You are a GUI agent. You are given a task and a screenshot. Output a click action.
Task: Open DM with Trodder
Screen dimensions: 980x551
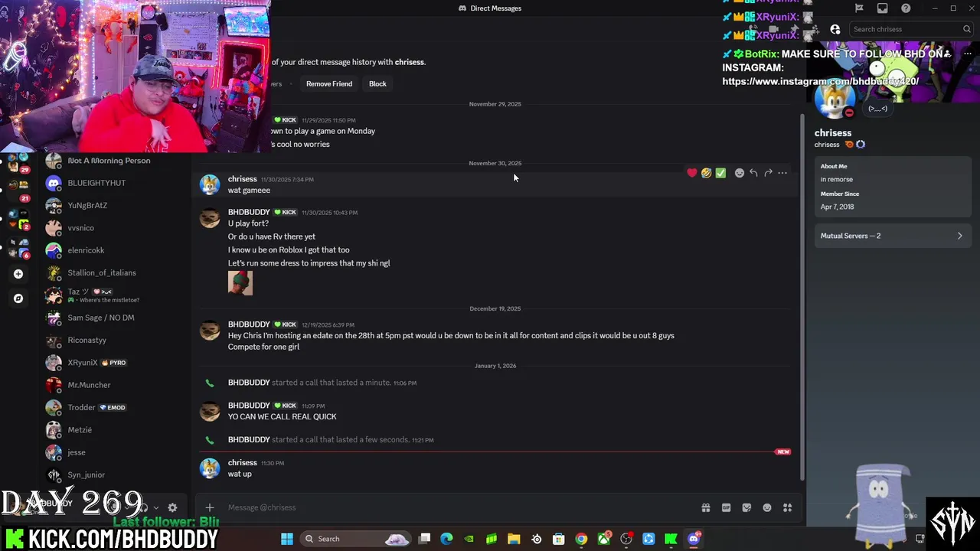[x=115, y=407]
